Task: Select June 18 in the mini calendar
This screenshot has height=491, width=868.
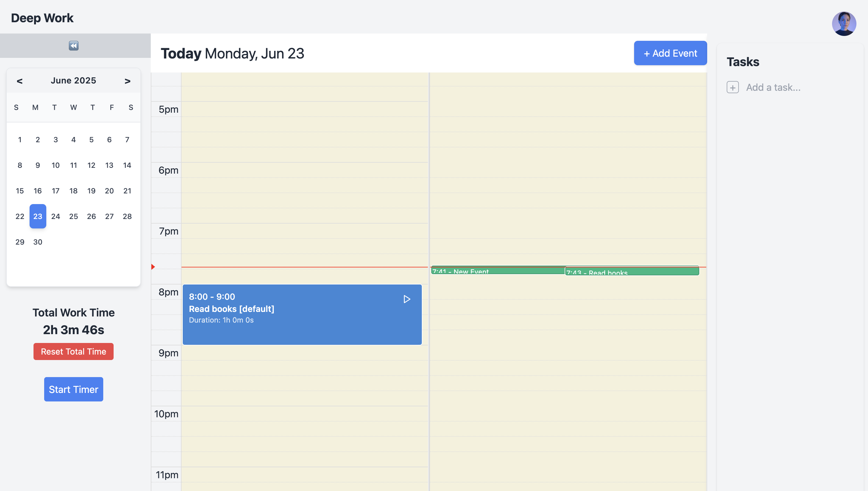Action: [x=73, y=191]
